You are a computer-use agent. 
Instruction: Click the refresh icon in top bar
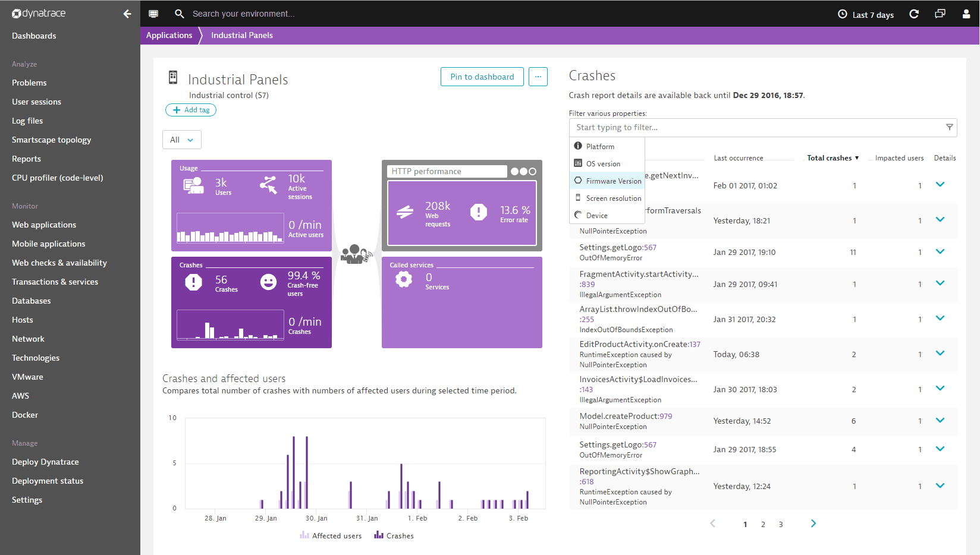[914, 14]
